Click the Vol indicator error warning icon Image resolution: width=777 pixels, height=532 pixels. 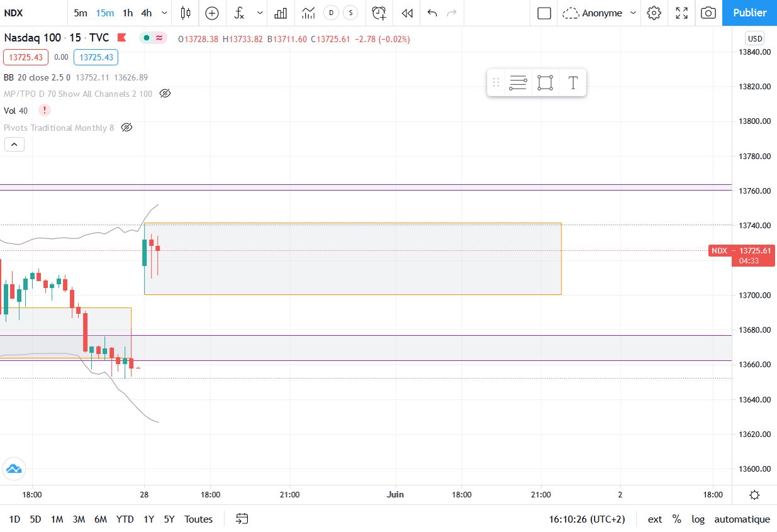[45, 111]
